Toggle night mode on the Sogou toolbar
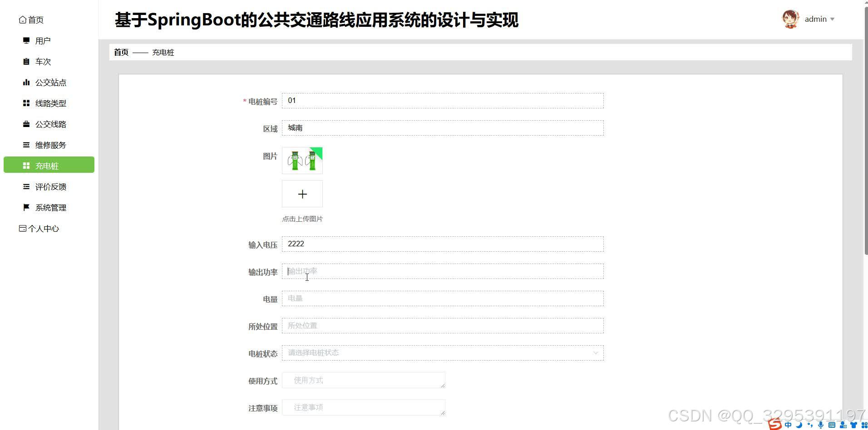 [799, 425]
